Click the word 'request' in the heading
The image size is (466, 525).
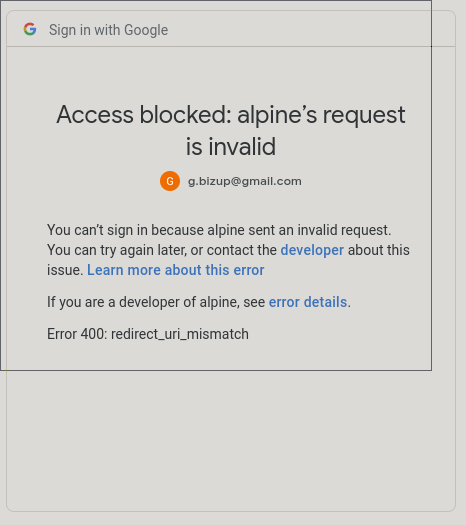(x=364, y=116)
